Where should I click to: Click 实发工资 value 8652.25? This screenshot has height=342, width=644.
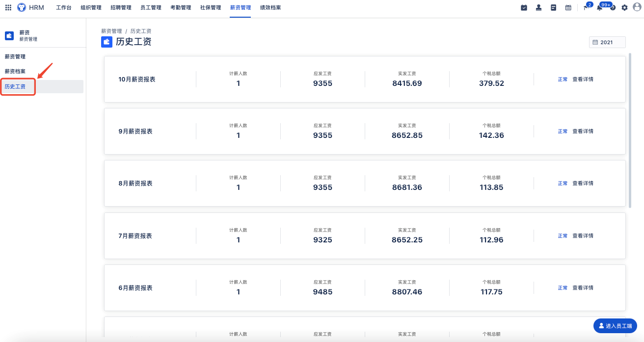coord(407,240)
